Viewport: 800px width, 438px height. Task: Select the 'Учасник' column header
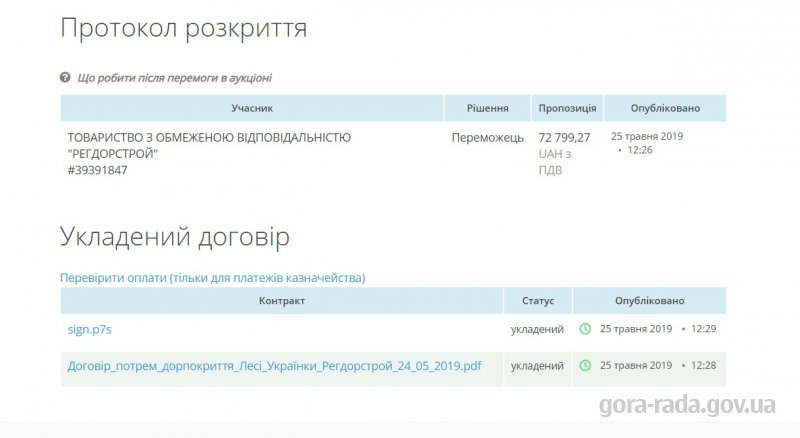[252, 108]
